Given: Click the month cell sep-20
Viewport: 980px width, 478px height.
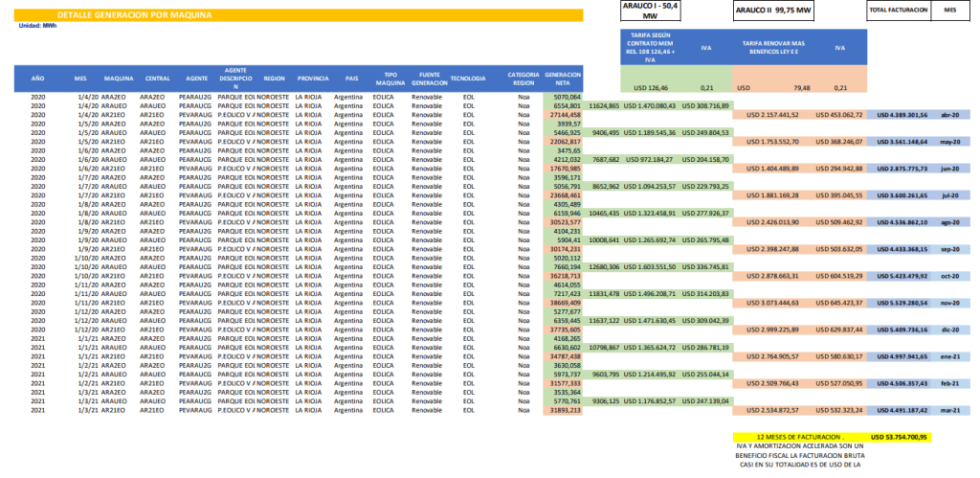Looking at the screenshot, I should pyautogui.click(x=952, y=249).
